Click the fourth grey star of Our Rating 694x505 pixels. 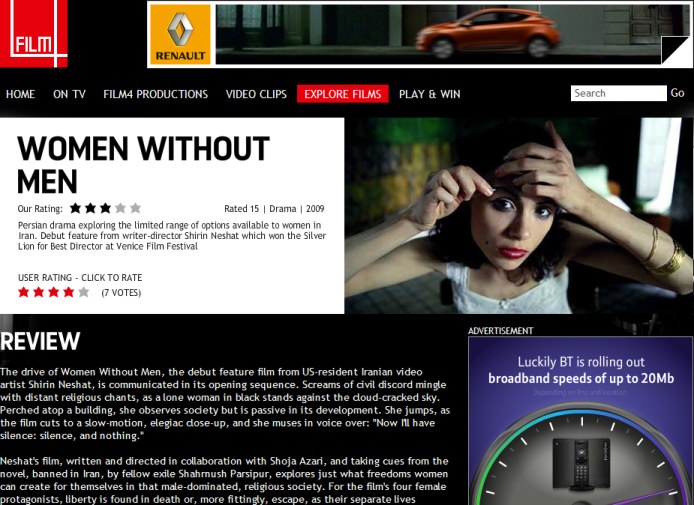120,208
